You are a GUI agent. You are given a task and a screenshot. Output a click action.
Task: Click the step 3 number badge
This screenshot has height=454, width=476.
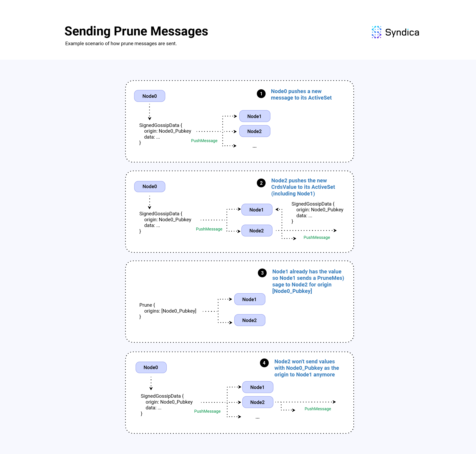point(262,273)
